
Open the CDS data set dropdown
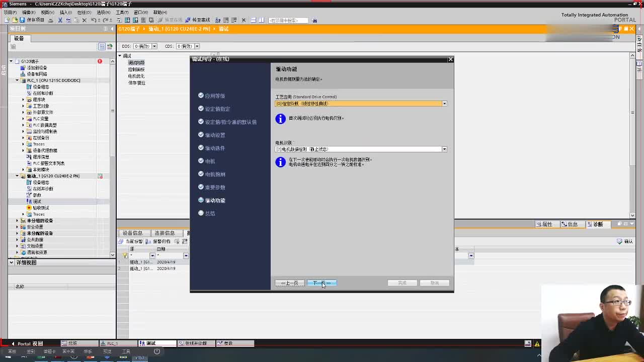(x=197, y=46)
